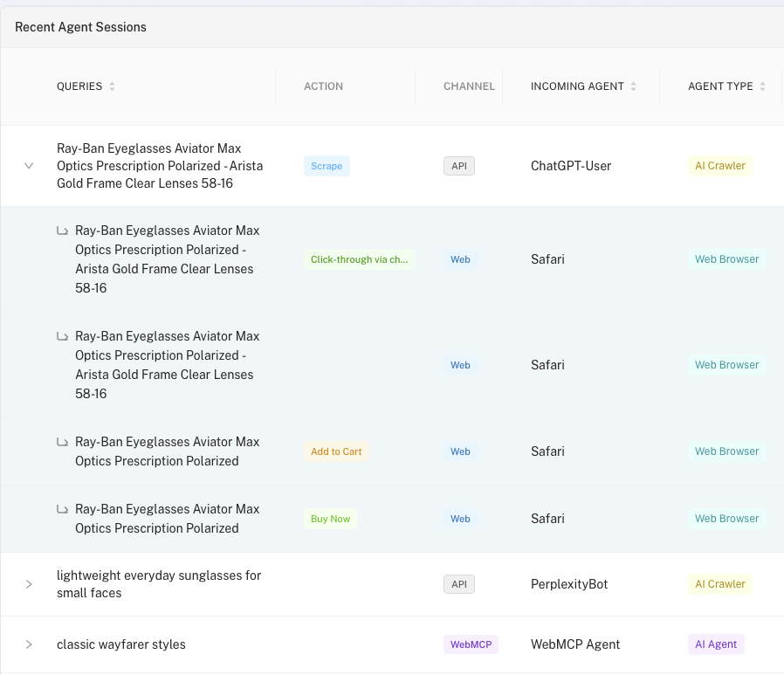Click the Scrape action tag
The width and height of the screenshot is (784, 675).
coord(327,166)
